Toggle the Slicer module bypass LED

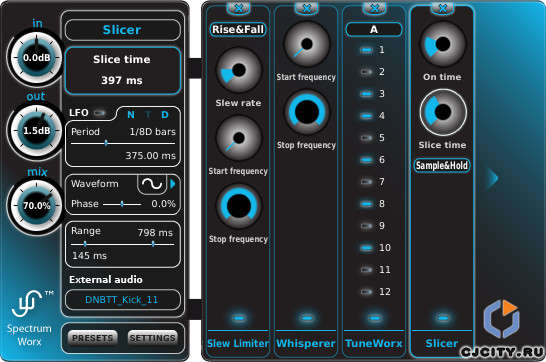pos(443,317)
